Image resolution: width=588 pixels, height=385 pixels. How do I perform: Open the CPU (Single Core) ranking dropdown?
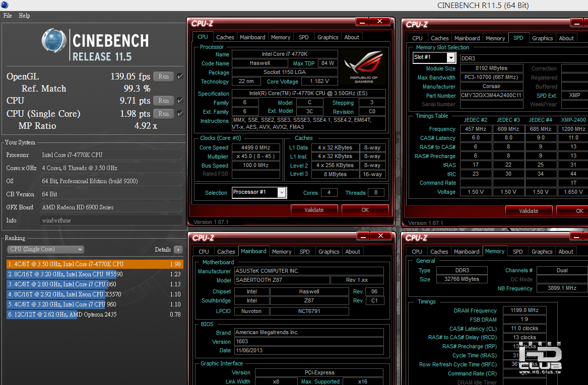45,250
